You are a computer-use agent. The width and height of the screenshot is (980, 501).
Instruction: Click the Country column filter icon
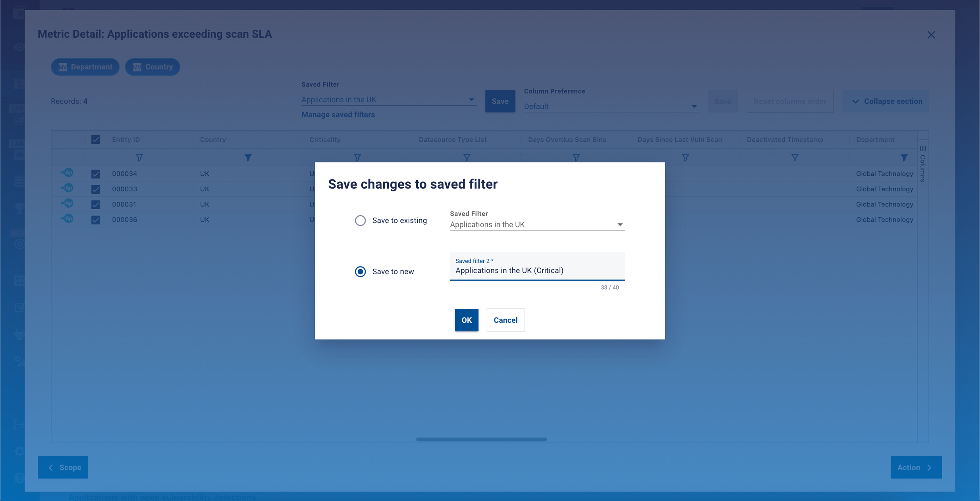[x=248, y=158]
